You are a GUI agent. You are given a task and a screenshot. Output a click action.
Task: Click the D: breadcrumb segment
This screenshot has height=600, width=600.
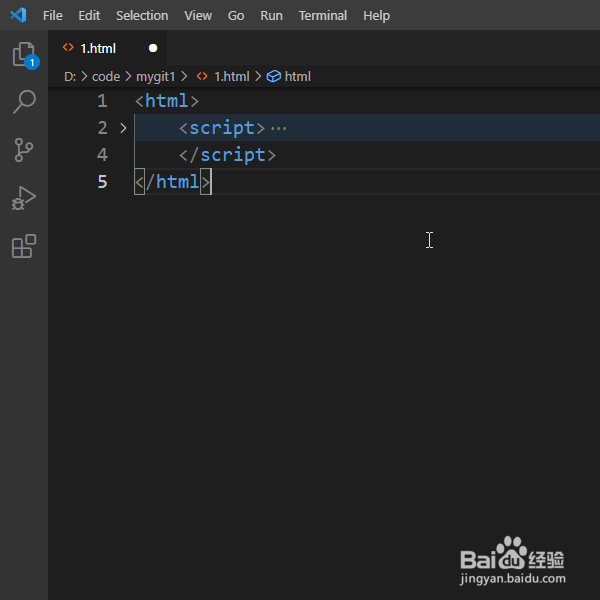[x=70, y=77]
